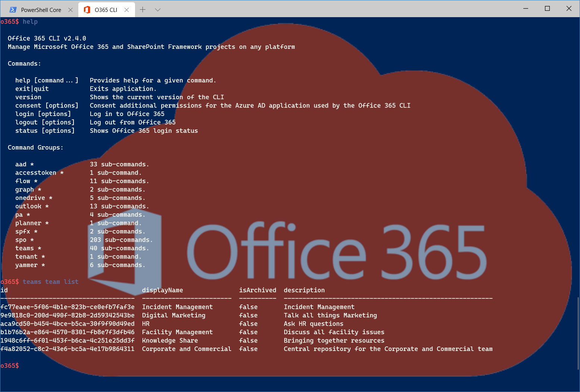
Task: Click the Incident Management team ID
Action: click(x=68, y=307)
